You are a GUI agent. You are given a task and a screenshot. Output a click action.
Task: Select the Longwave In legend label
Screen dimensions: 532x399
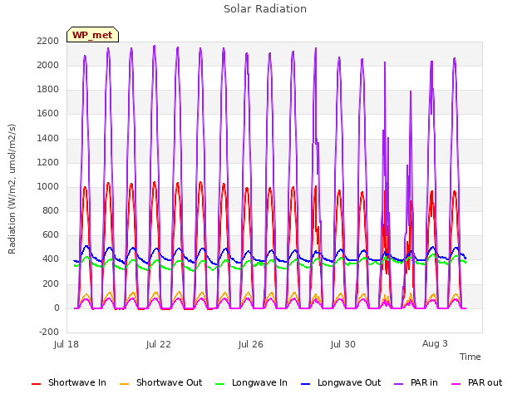259,382
